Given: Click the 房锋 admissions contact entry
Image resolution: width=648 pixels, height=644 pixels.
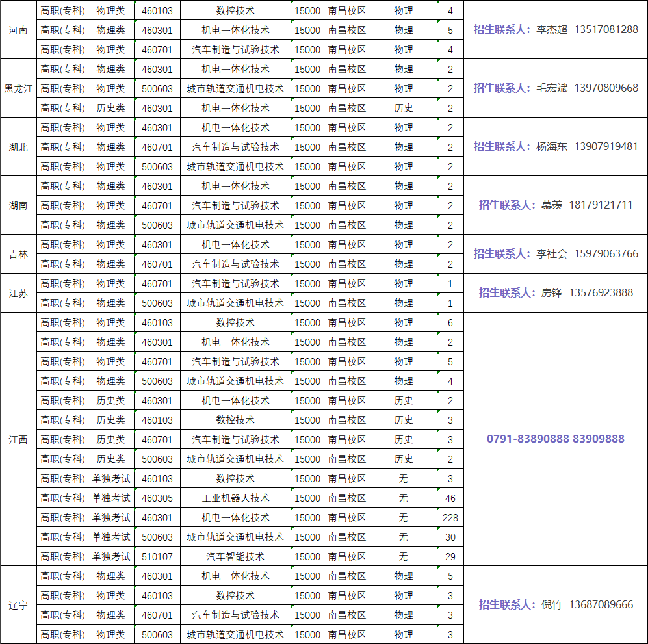Looking at the screenshot, I should pos(556,293).
